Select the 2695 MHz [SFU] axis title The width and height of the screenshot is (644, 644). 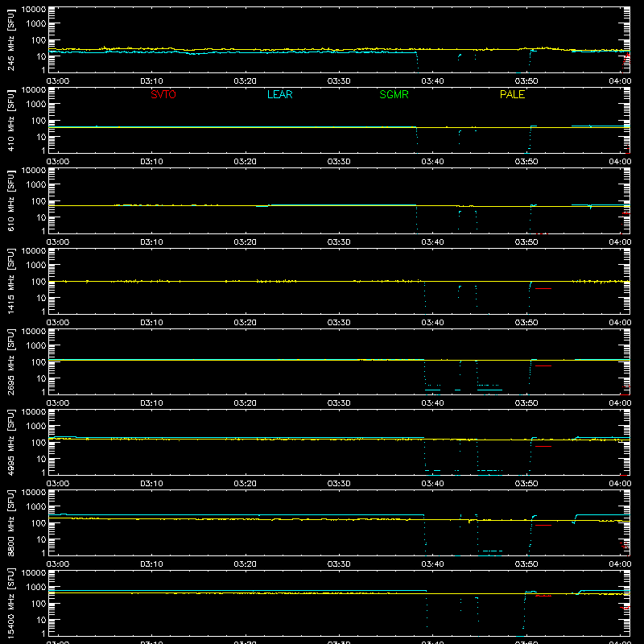coord(11,362)
